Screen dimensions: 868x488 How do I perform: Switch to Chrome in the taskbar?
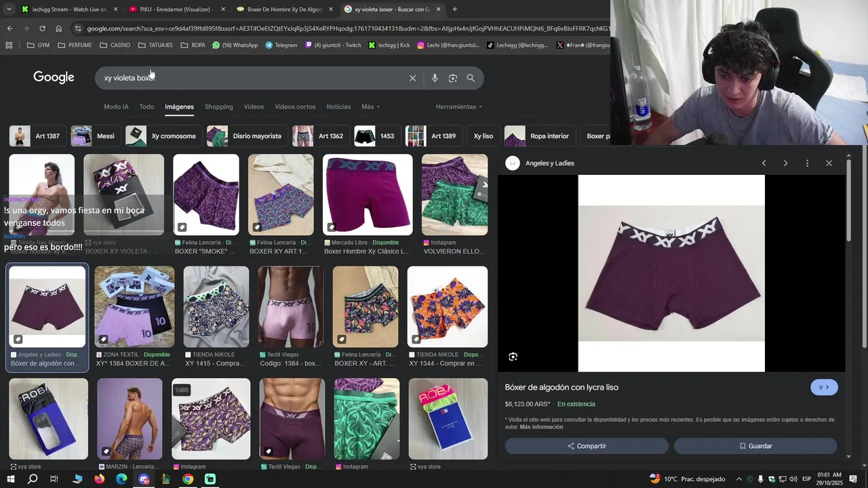pos(188,479)
